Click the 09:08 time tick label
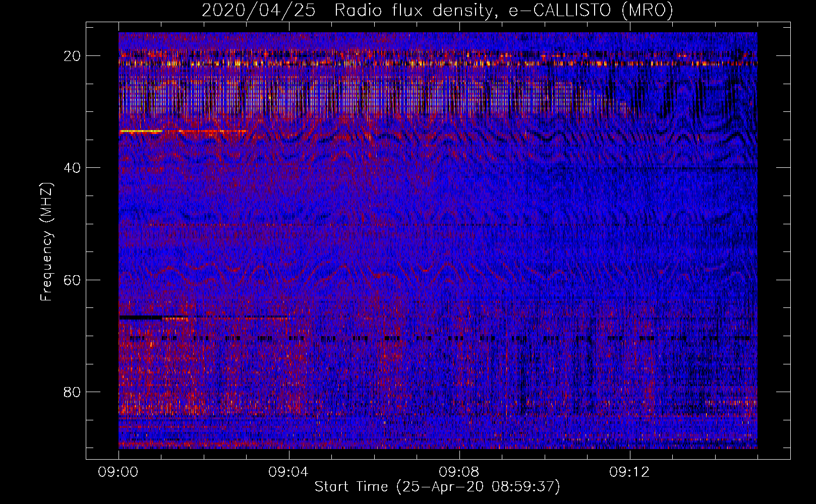The image size is (816, 504). pyautogui.click(x=459, y=472)
